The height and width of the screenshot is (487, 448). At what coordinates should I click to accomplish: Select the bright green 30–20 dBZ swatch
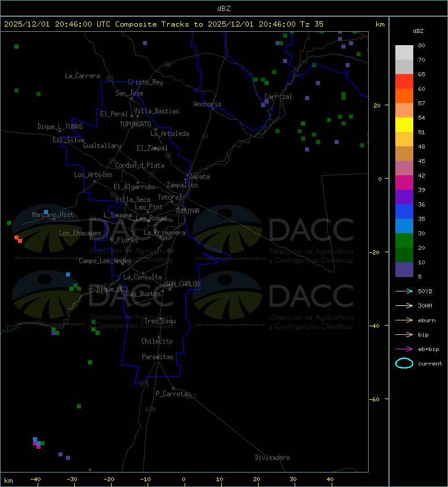coord(404,240)
